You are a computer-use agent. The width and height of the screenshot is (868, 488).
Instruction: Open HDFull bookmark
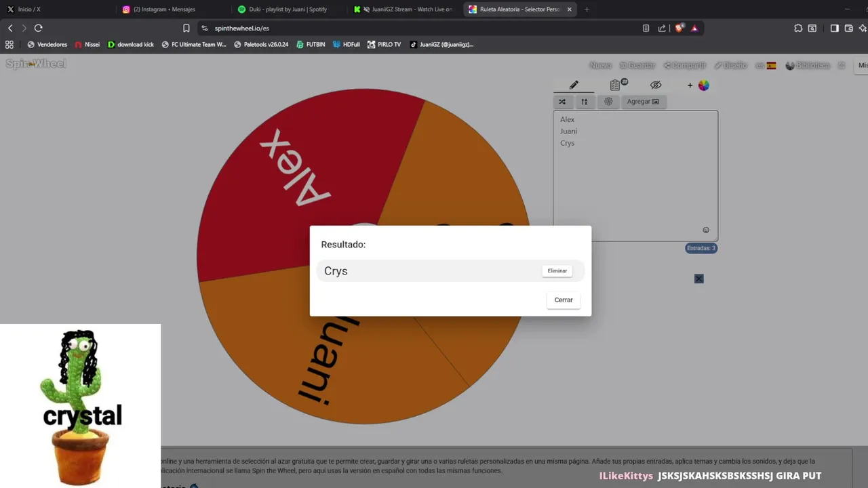347,45
